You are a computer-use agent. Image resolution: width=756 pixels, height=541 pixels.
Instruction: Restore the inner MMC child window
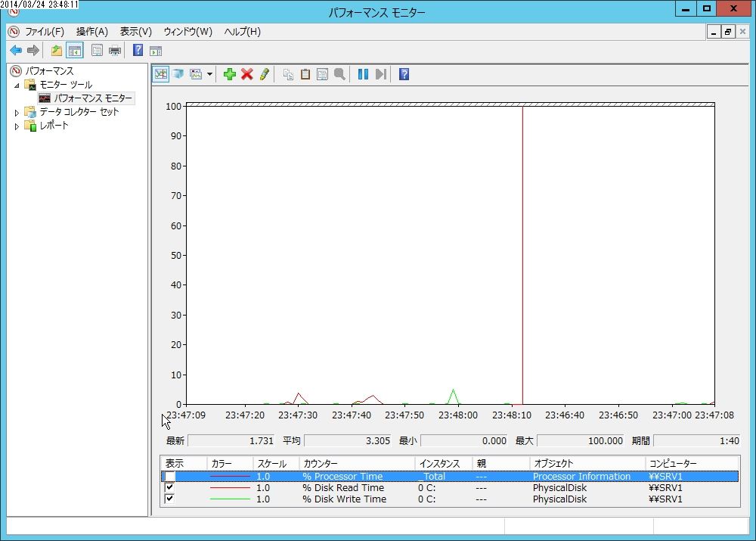tap(728, 32)
